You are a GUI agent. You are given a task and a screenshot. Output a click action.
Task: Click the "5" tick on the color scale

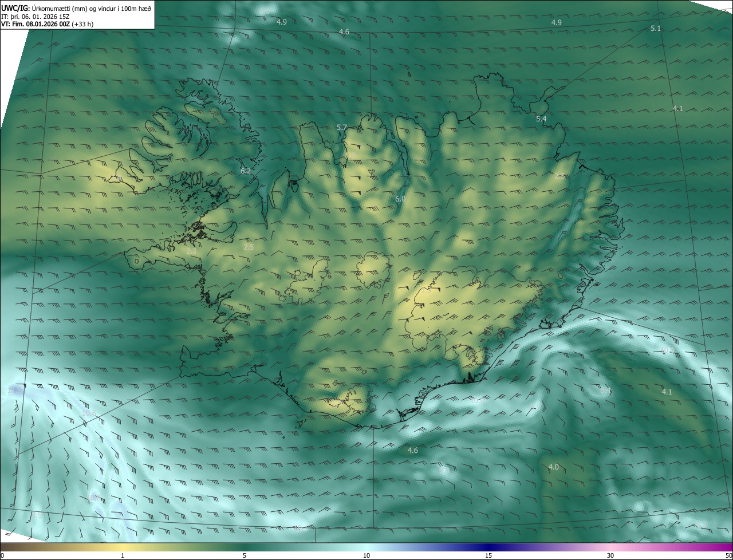point(245,555)
